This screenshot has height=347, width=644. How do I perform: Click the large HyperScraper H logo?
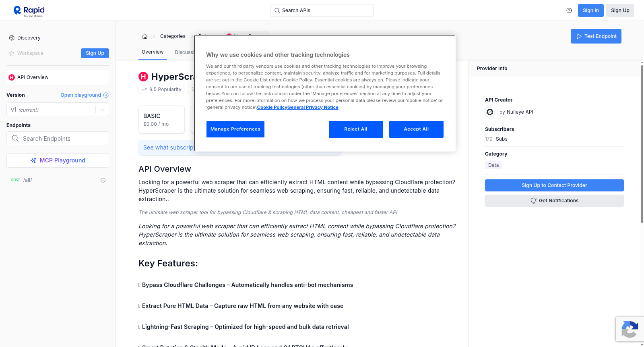tap(143, 77)
